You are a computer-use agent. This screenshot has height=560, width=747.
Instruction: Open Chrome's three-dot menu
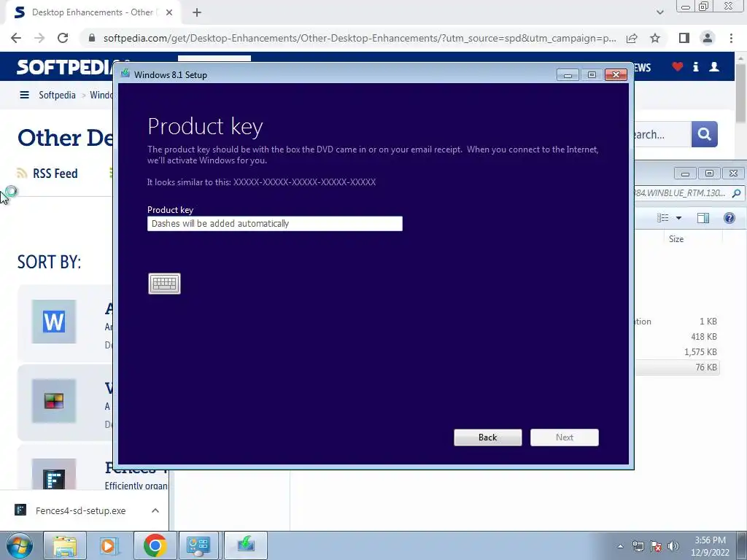731,38
